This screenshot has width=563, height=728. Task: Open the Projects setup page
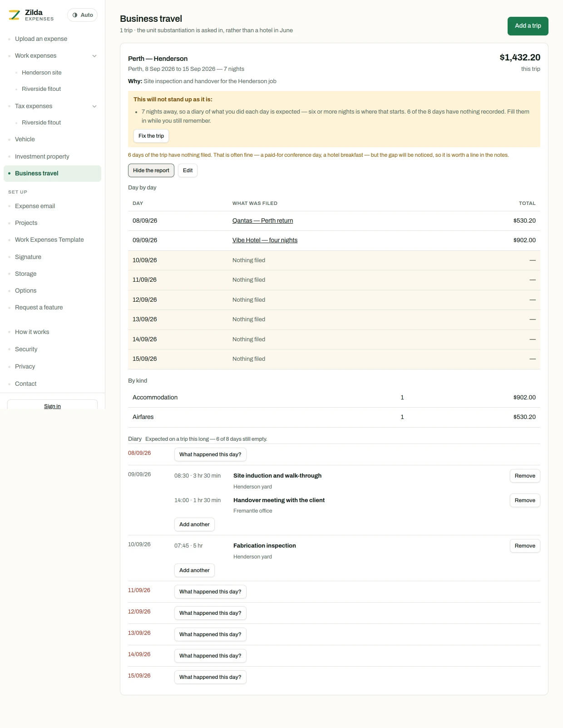pos(52,223)
